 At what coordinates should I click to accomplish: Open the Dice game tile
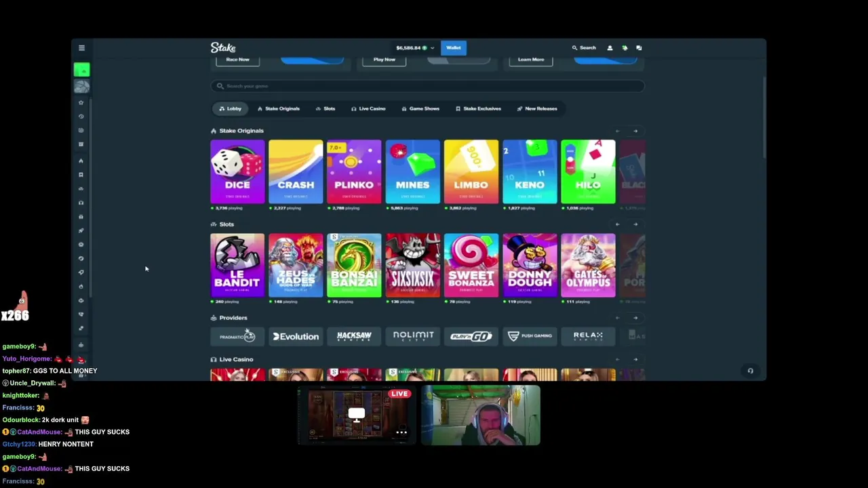(237, 171)
